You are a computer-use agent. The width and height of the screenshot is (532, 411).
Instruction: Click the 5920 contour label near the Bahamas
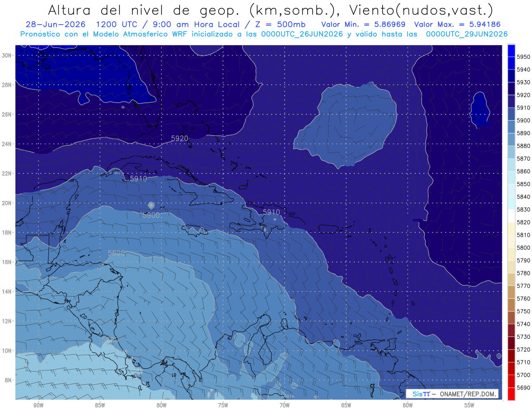pyautogui.click(x=180, y=138)
